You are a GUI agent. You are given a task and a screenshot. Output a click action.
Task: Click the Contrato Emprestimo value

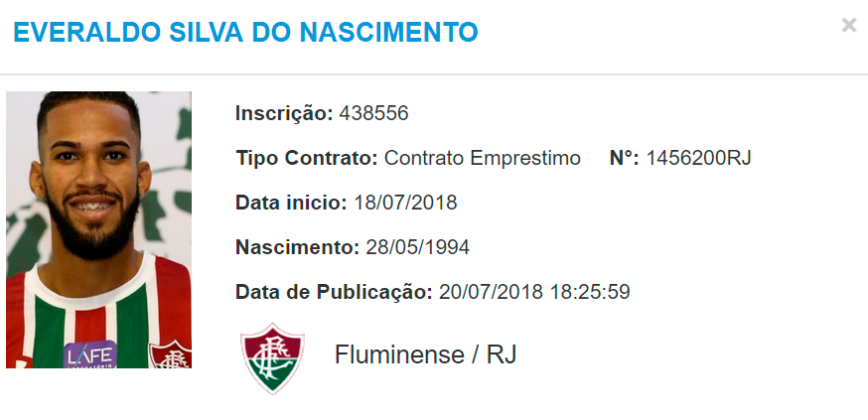click(482, 158)
